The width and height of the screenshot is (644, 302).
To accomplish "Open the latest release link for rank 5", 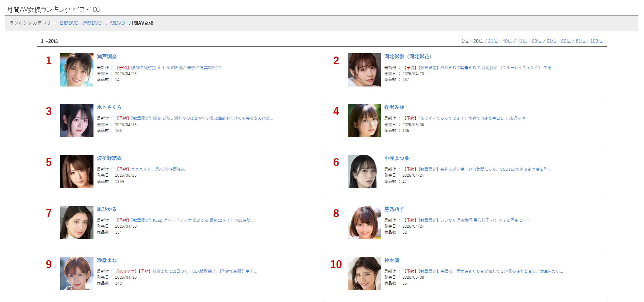I will click(x=150, y=169).
